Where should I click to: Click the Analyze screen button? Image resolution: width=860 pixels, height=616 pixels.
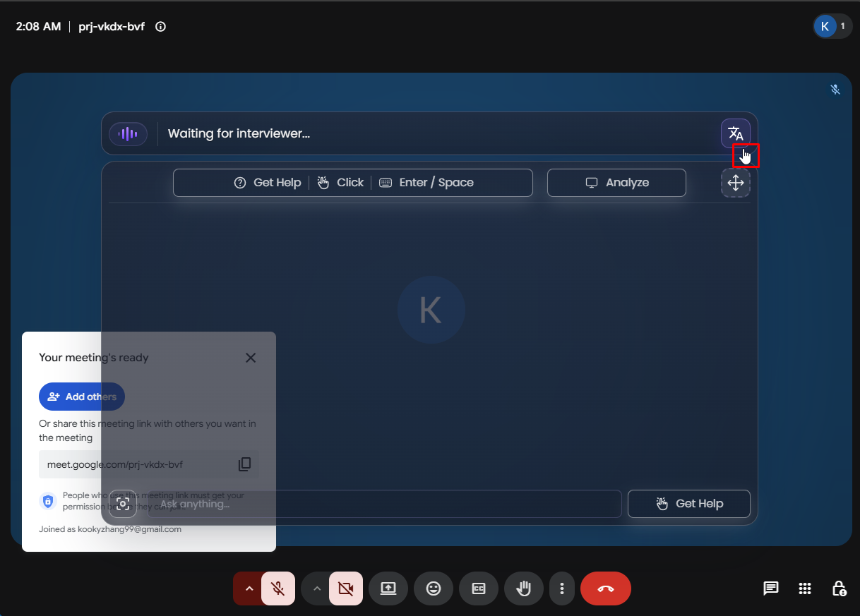pos(616,183)
